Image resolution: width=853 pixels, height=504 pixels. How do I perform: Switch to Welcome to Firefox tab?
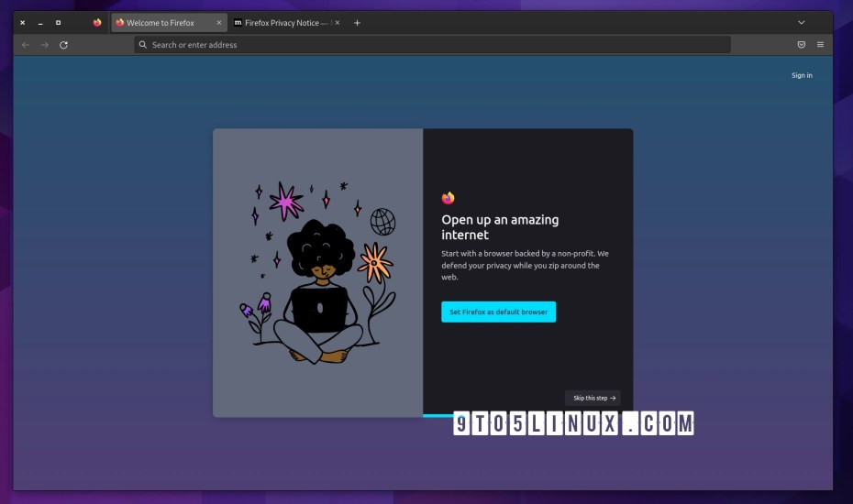(x=169, y=23)
